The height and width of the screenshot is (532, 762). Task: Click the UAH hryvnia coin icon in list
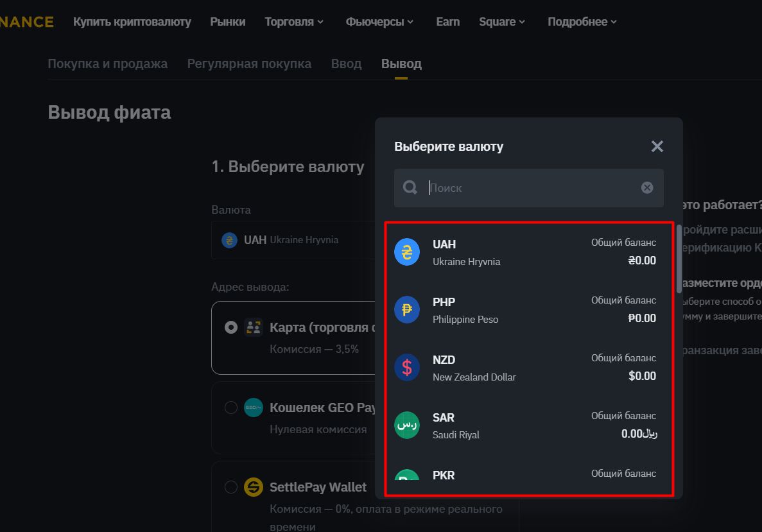tap(407, 252)
